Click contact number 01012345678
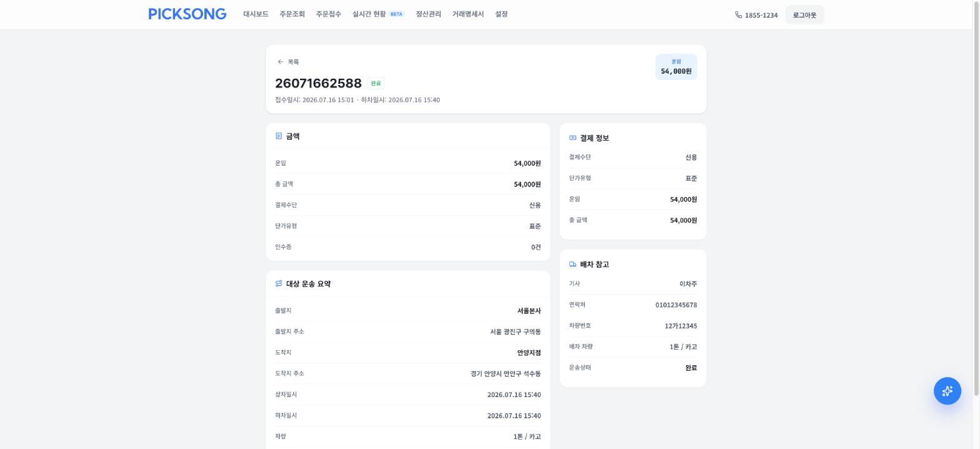This screenshot has width=980, height=449. click(x=676, y=305)
